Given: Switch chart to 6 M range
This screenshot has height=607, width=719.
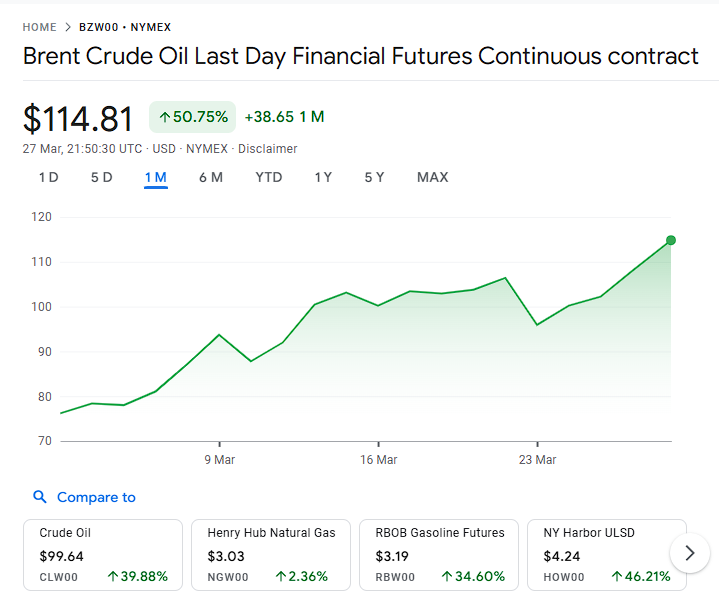Looking at the screenshot, I should [x=210, y=177].
